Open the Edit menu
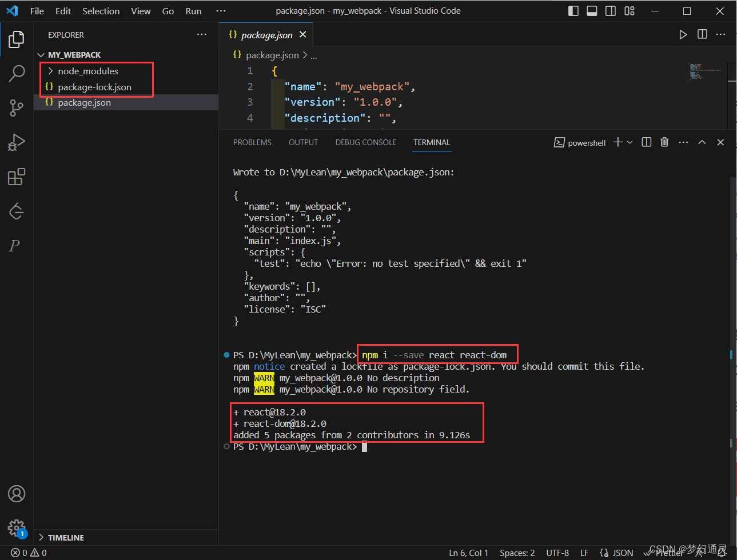 [x=63, y=11]
